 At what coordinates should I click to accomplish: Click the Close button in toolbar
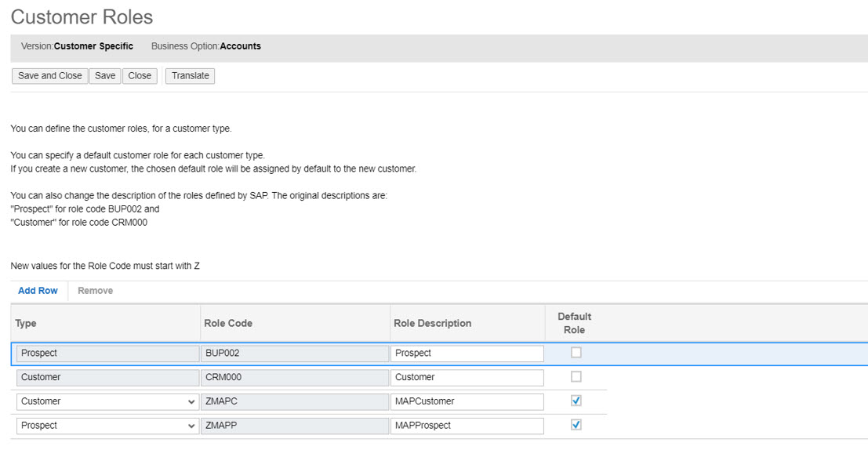tap(140, 76)
